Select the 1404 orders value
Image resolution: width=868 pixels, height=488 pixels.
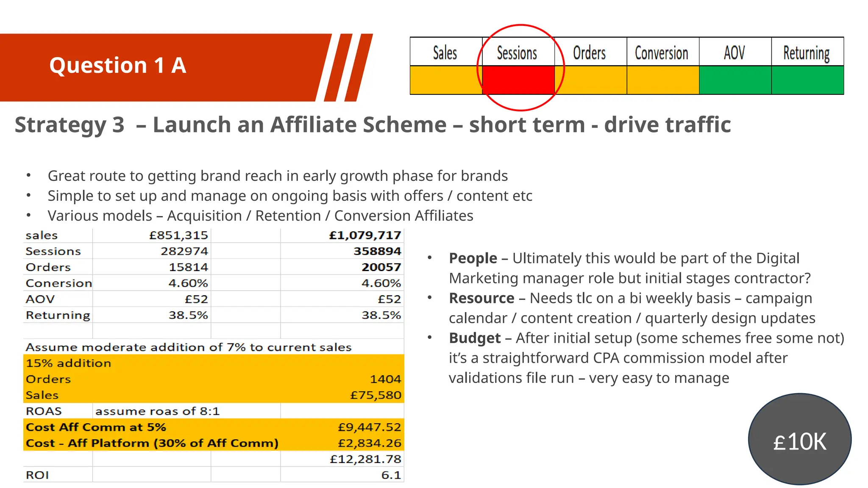click(385, 379)
